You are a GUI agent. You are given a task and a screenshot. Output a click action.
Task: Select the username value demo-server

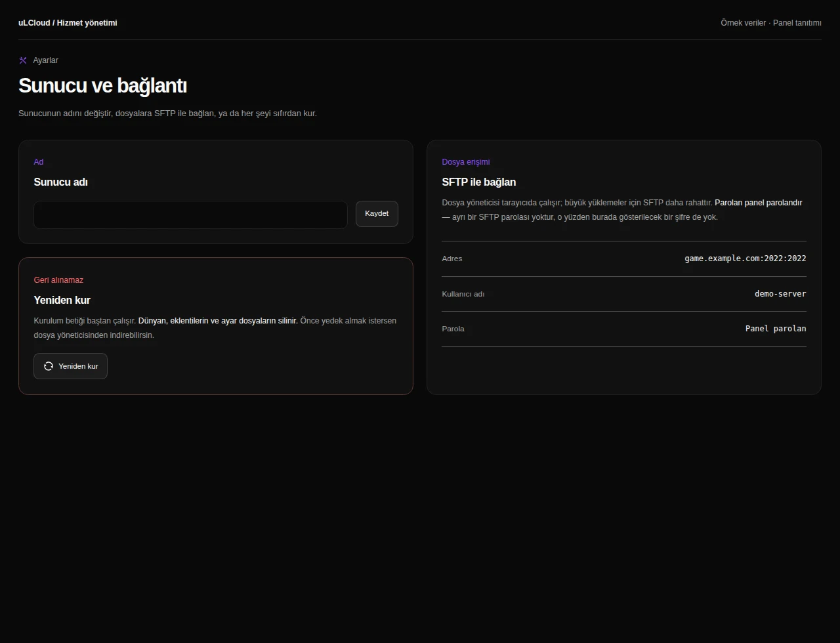coord(780,294)
